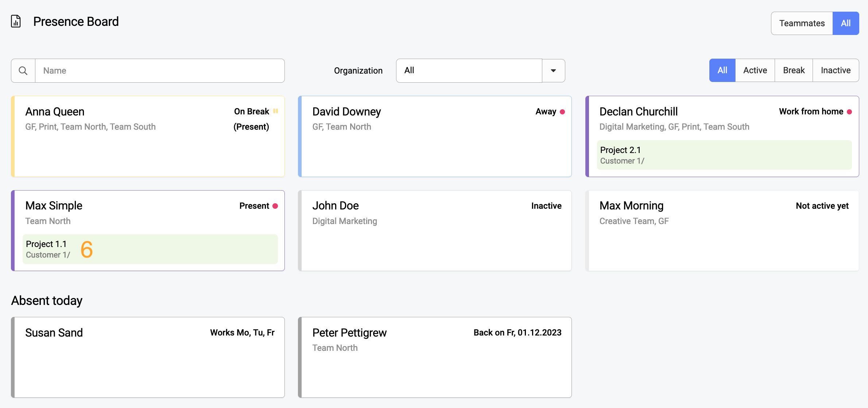Click the Absent today heading
868x408 pixels.
(x=47, y=301)
